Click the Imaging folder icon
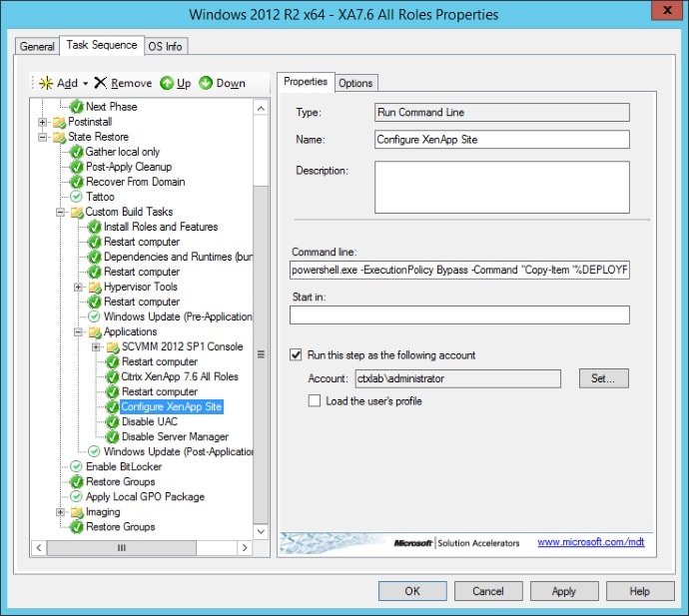The image size is (689, 616). [x=77, y=512]
